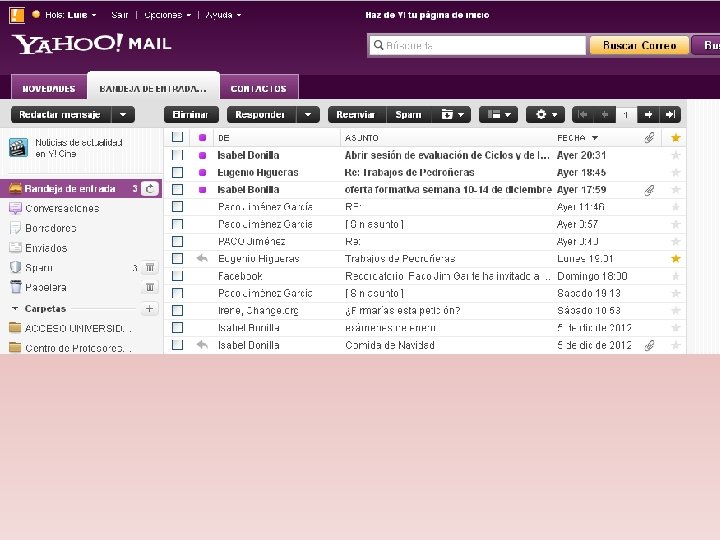Go to previous page of messages
Screen dimensions: 720x540
pyautogui.click(x=605, y=114)
